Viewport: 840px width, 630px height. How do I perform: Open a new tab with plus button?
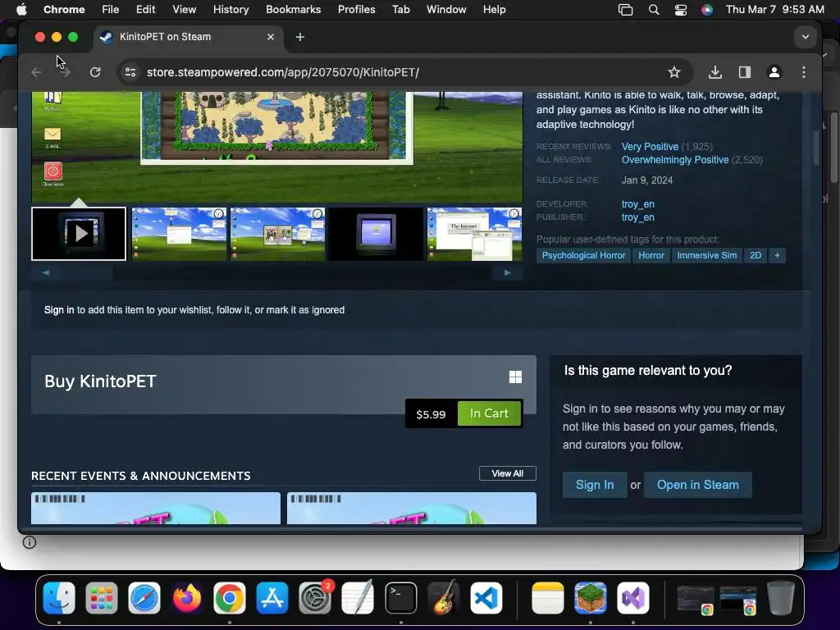[300, 37]
